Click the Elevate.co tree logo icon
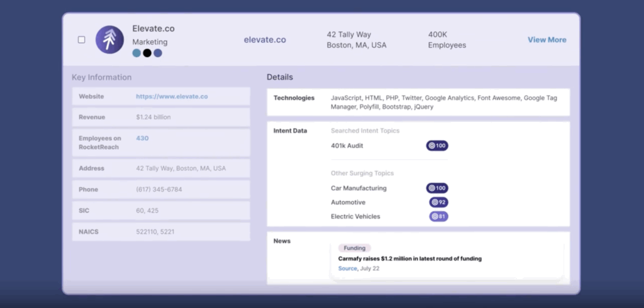Screen dimensions: 644x308 click(x=109, y=40)
